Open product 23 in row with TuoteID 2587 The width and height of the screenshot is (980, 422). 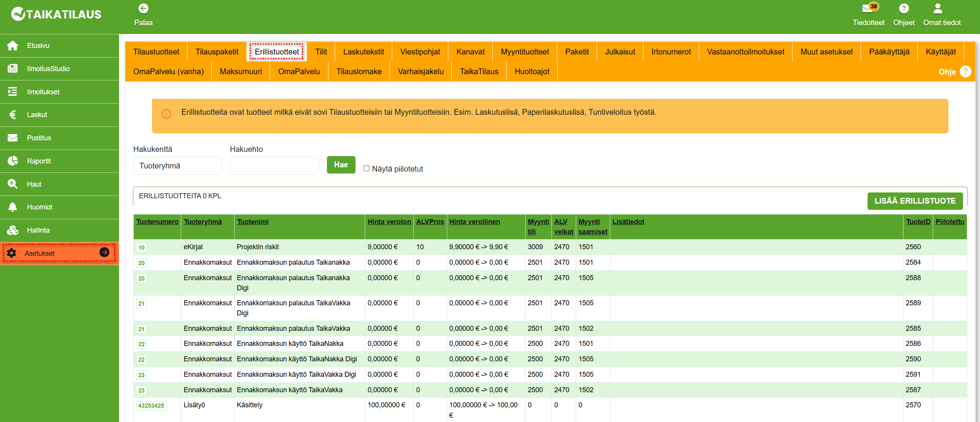[x=141, y=391]
